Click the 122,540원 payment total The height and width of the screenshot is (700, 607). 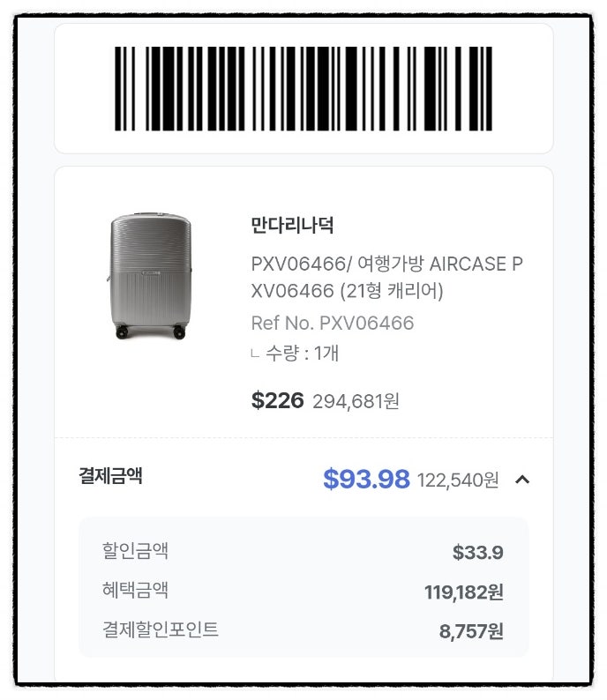[x=457, y=480]
